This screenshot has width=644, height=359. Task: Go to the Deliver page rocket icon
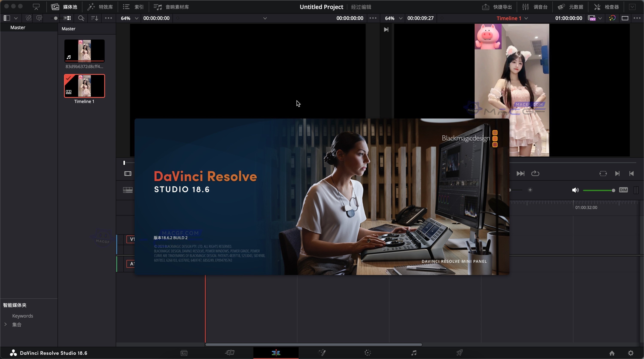[460, 353]
